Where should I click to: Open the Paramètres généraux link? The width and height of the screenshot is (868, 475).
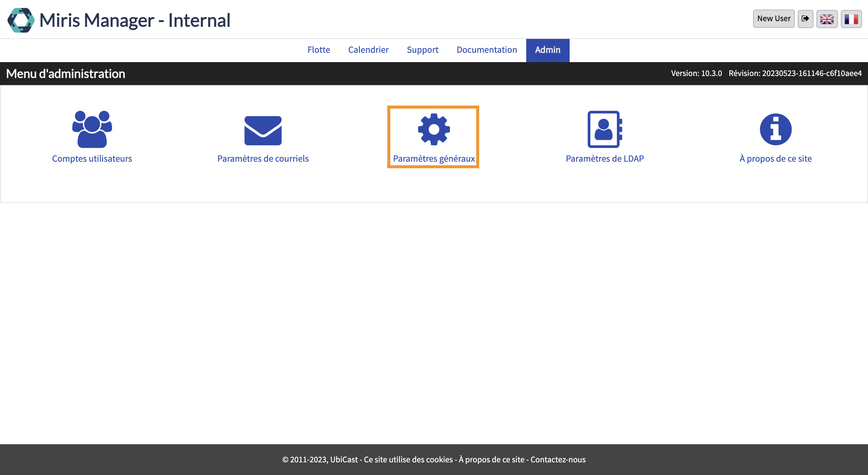click(434, 158)
